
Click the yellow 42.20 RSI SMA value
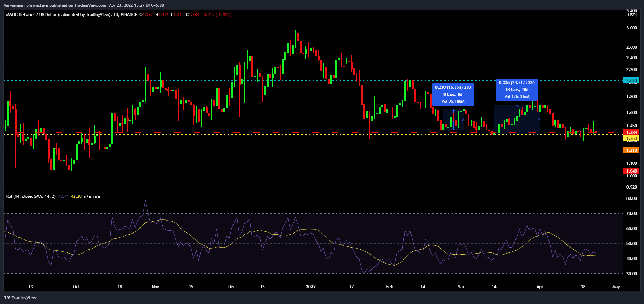tap(76, 196)
